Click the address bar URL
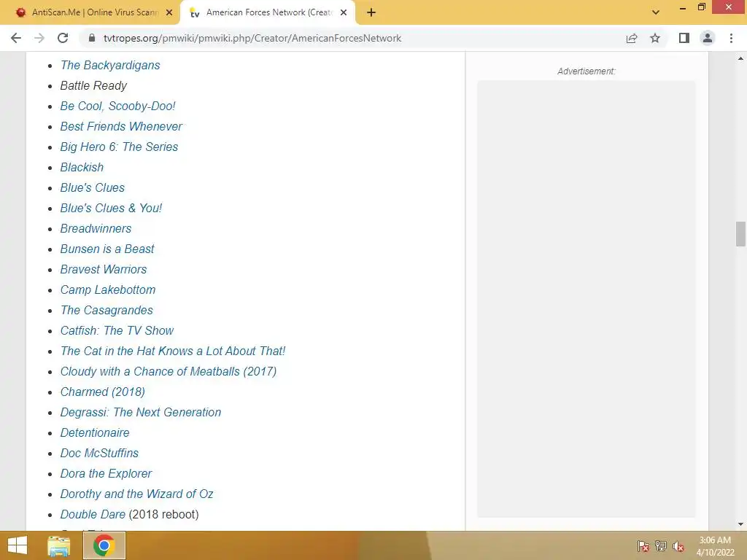Viewport: 747px width, 560px height. pos(252,38)
